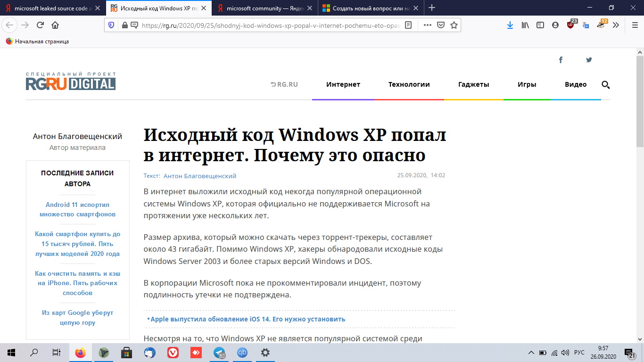Open Thunderbird from taskbar
The image size is (644, 362).
coord(149,353)
